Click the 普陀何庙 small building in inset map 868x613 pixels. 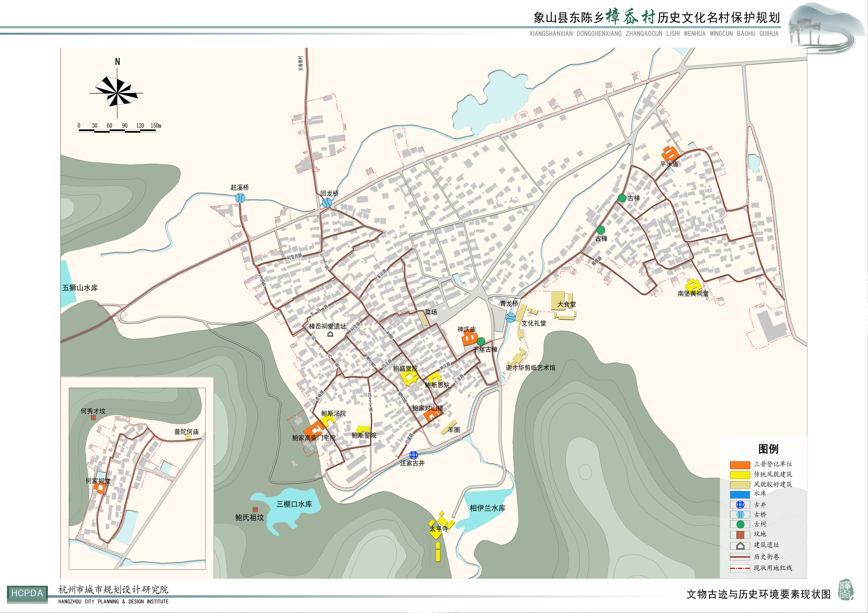point(188,437)
